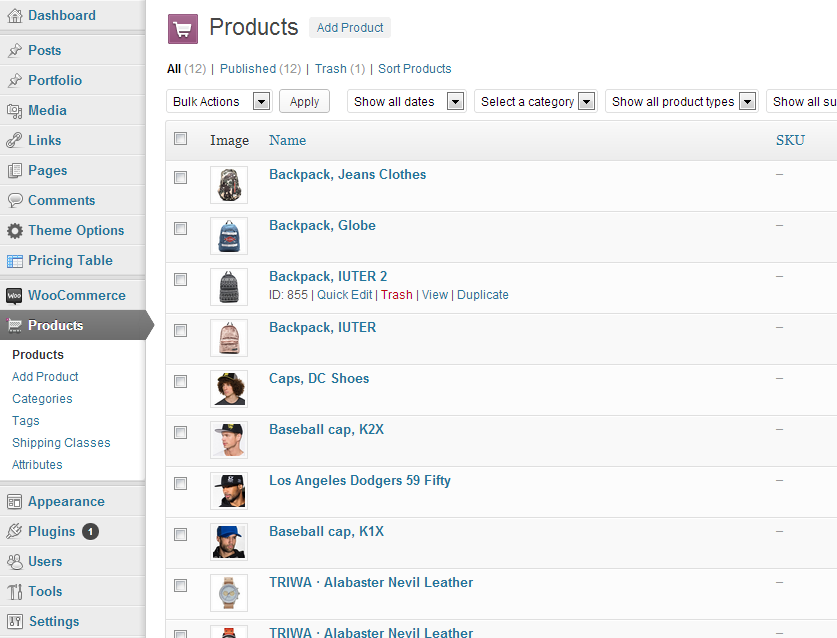Click the Media icon in sidebar
Screen dimensions: 837x638
[x=14, y=111]
